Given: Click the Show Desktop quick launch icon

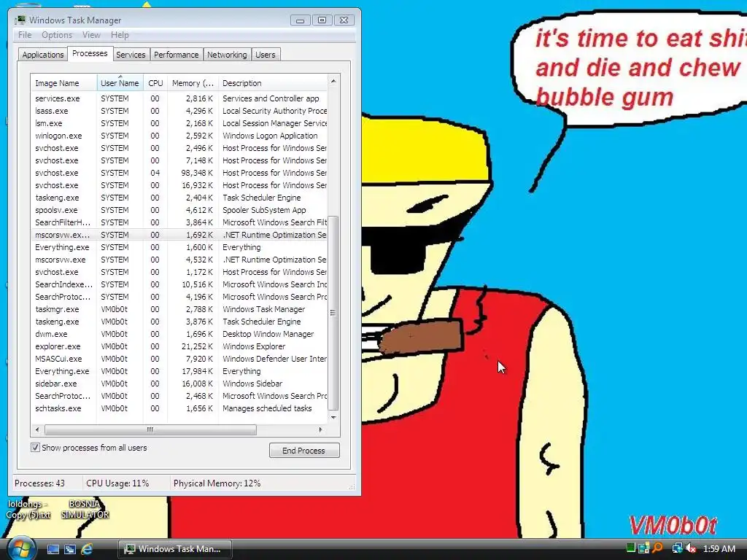Looking at the screenshot, I should pyautogui.click(x=53, y=549).
